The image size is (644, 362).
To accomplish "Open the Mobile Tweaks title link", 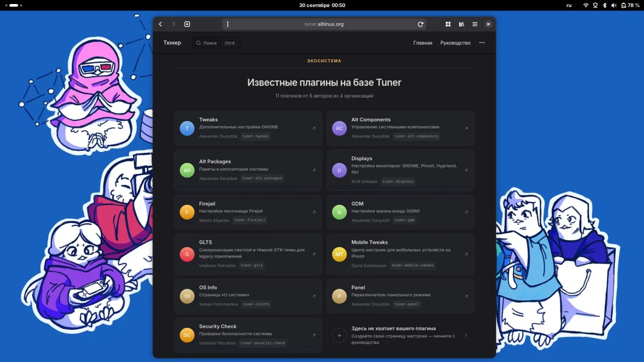I will click(x=369, y=242).
